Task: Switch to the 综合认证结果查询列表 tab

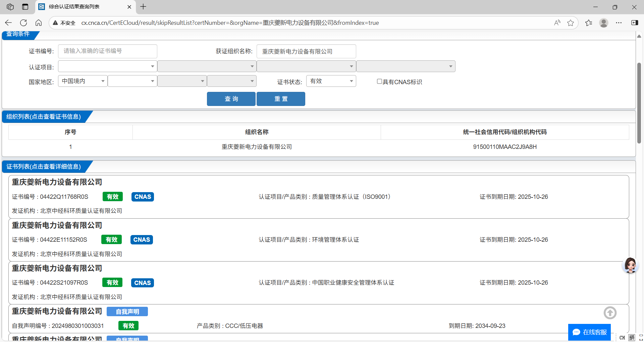Action: pyautogui.click(x=74, y=7)
